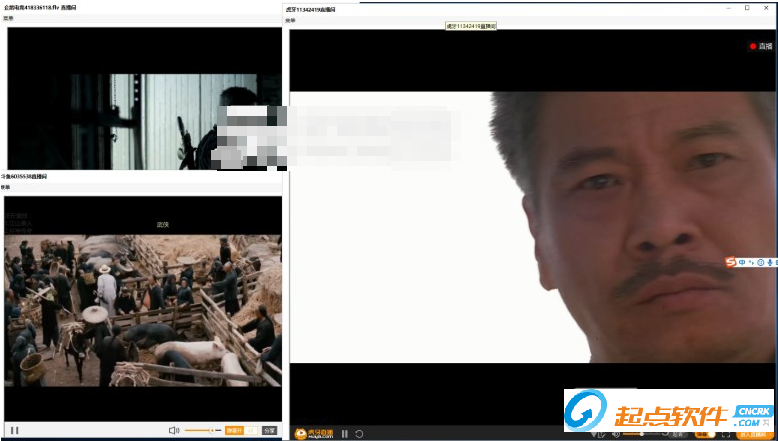The height and width of the screenshot is (441, 778).
Task: Open the 菜单 menu in the Douyu window
Action: coord(5,187)
